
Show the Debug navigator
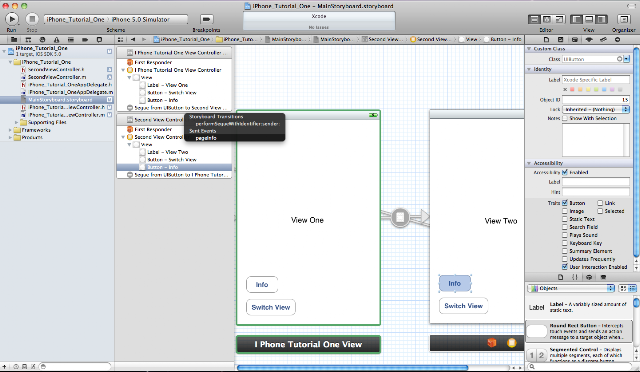[x=71, y=40]
